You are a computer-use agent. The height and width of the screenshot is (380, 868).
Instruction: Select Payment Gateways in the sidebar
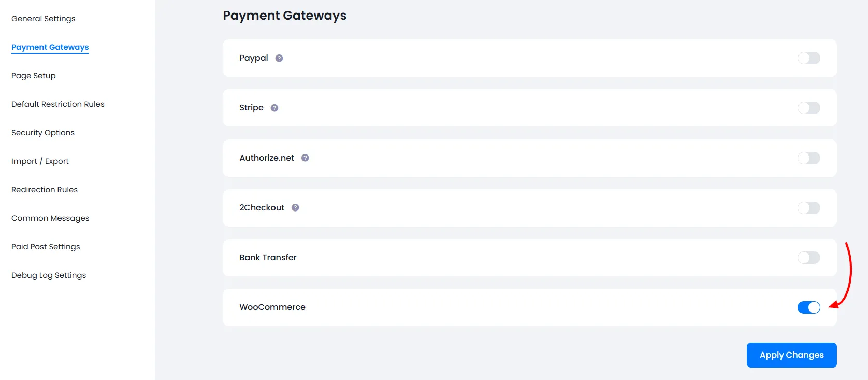click(50, 47)
